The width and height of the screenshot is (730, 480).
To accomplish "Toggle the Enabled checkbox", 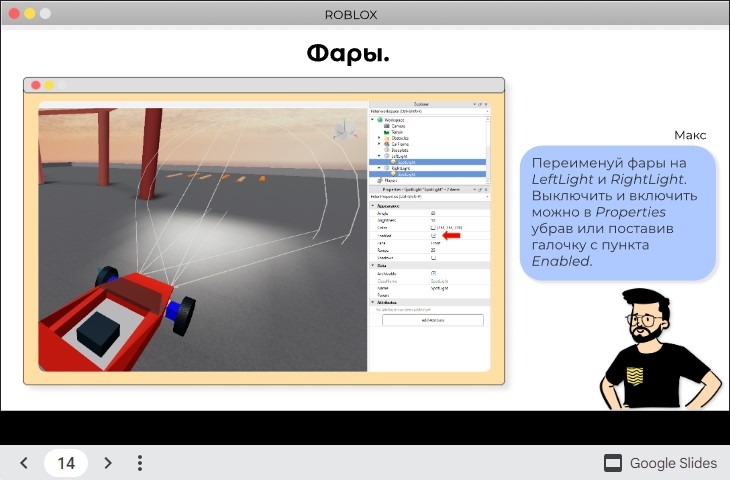I will click(433, 236).
